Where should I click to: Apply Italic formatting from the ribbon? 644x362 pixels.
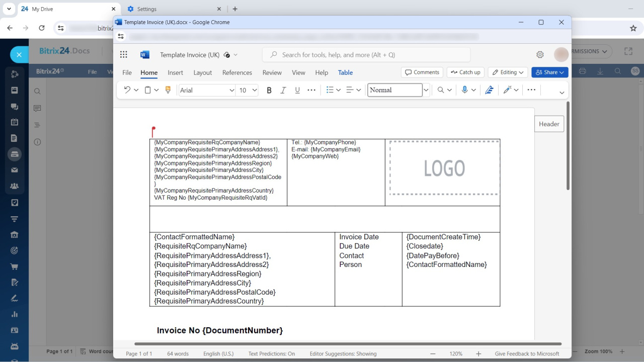pyautogui.click(x=283, y=90)
